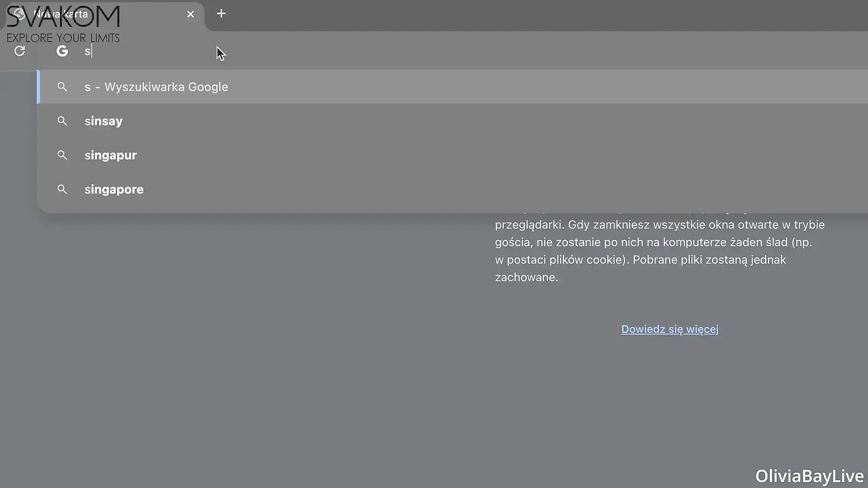Choose the 's - Wyszukiwarka Google' suggestion
The height and width of the screenshot is (488, 868).
coord(156,87)
